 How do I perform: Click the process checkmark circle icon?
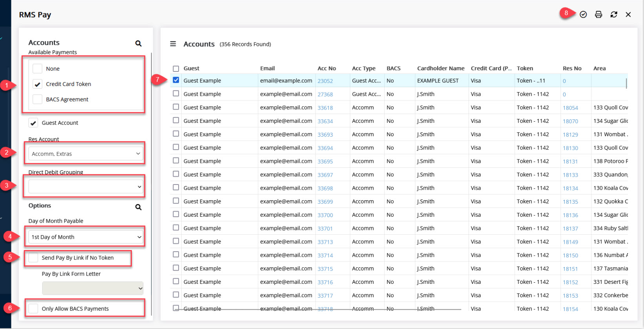[x=583, y=15]
